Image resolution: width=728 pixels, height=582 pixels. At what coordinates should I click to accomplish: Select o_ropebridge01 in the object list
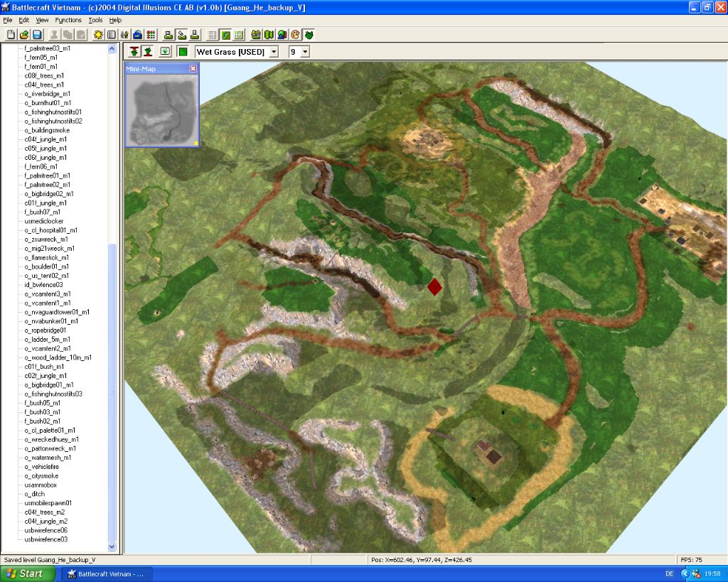(x=45, y=330)
